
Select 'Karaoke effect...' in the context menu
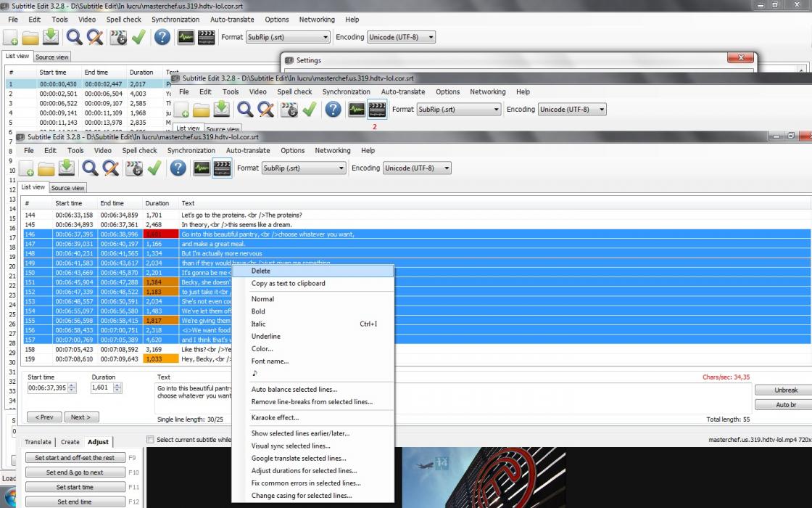[x=275, y=418]
